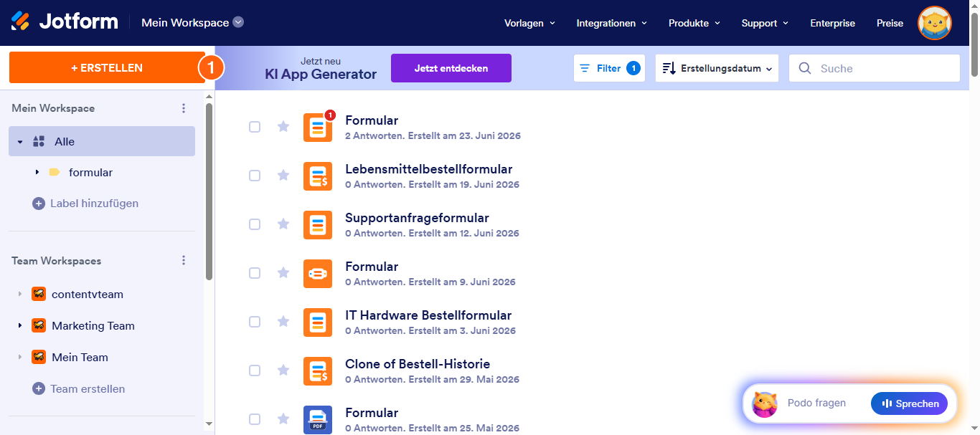Tick checkbox for Clone of Bestell-Historie
980x435 pixels.
(255, 371)
